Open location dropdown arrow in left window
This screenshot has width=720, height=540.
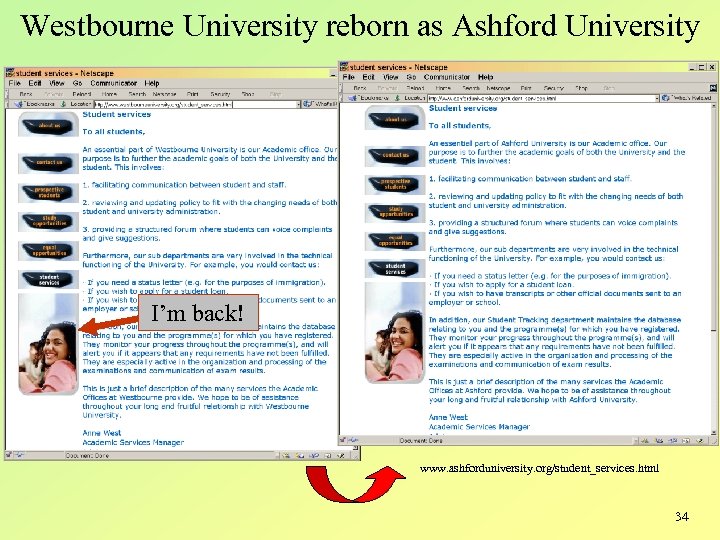pyautogui.click(x=298, y=105)
